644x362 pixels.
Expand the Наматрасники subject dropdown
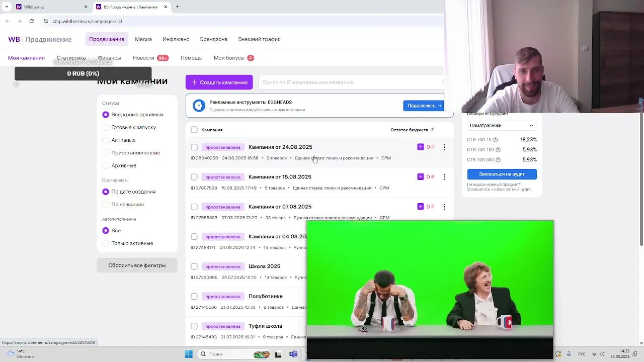point(502,125)
